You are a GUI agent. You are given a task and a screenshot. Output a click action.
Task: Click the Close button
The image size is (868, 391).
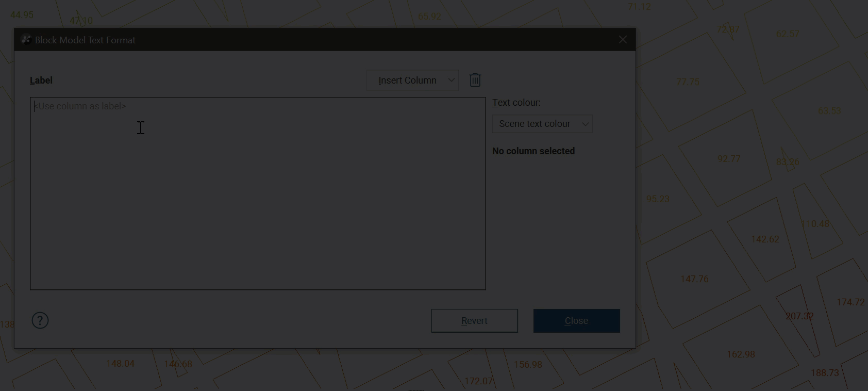click(x=576, y=321)
